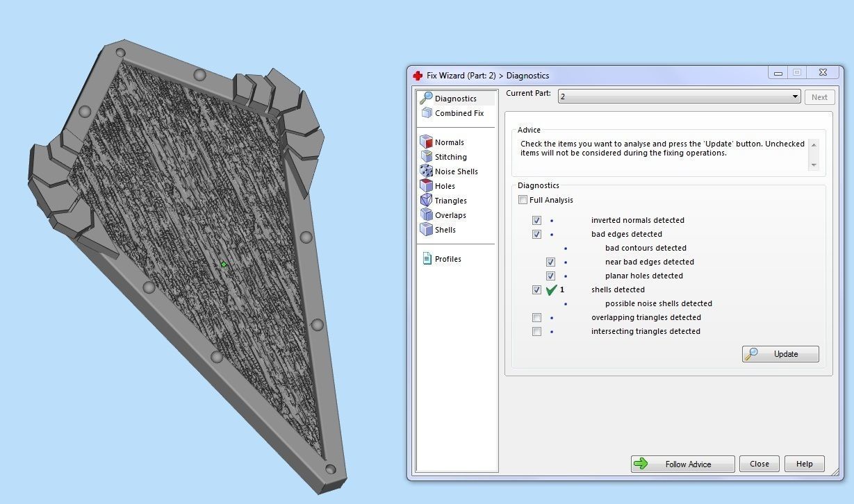The height and width of the screenshot is (504, 854).
Task: Click Advice box scroll down arrow
Action: [814, 165]
